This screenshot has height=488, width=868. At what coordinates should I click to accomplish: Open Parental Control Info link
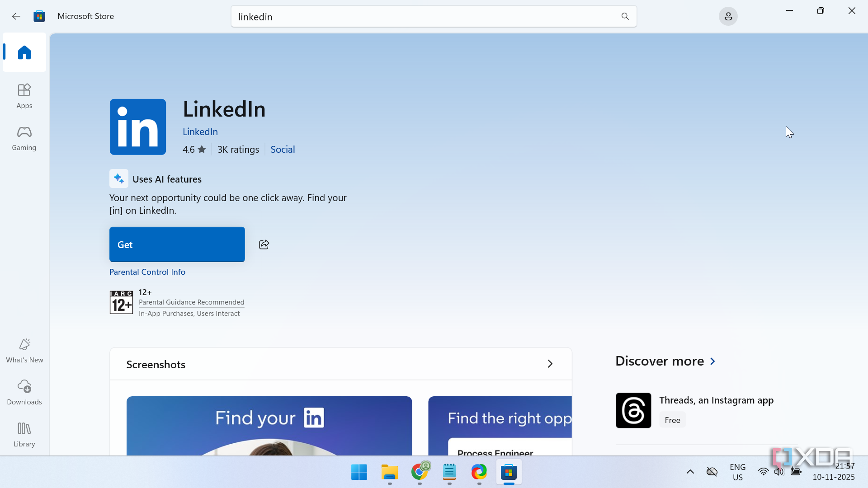pos(147,272)
